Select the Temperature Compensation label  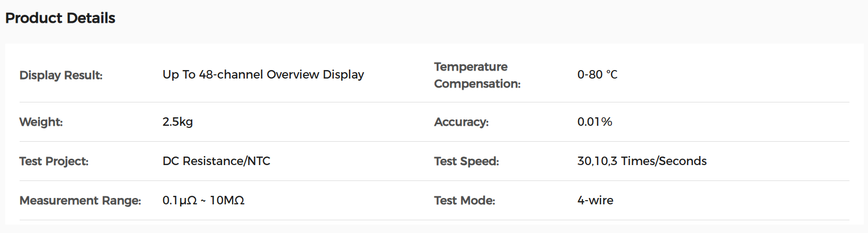477,75
